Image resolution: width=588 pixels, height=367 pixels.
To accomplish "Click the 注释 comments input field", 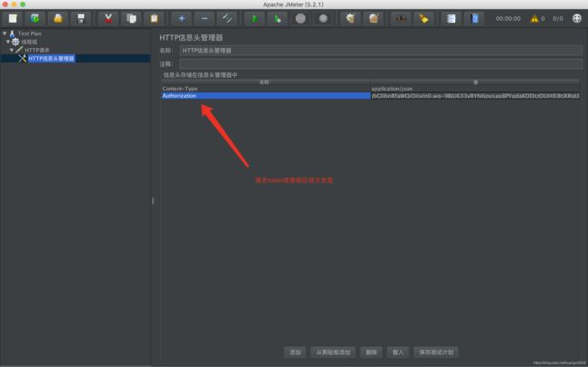I will click(381, 64).
